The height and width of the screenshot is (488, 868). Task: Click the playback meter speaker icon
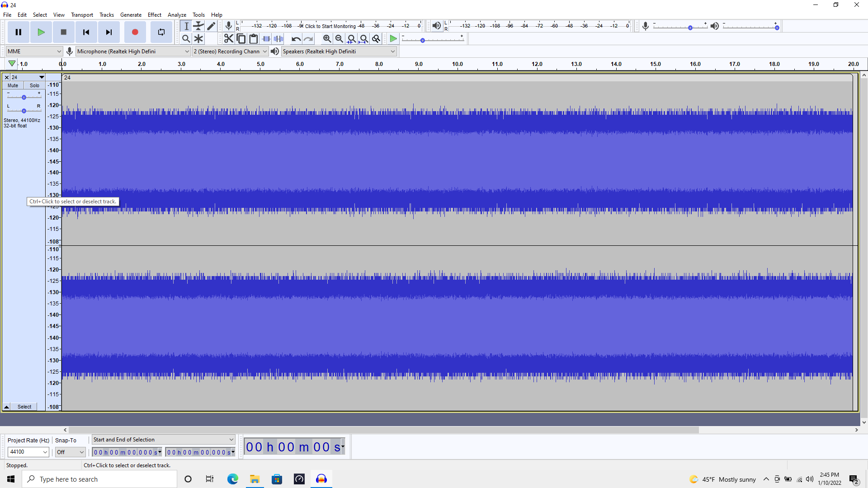(436, 26)
